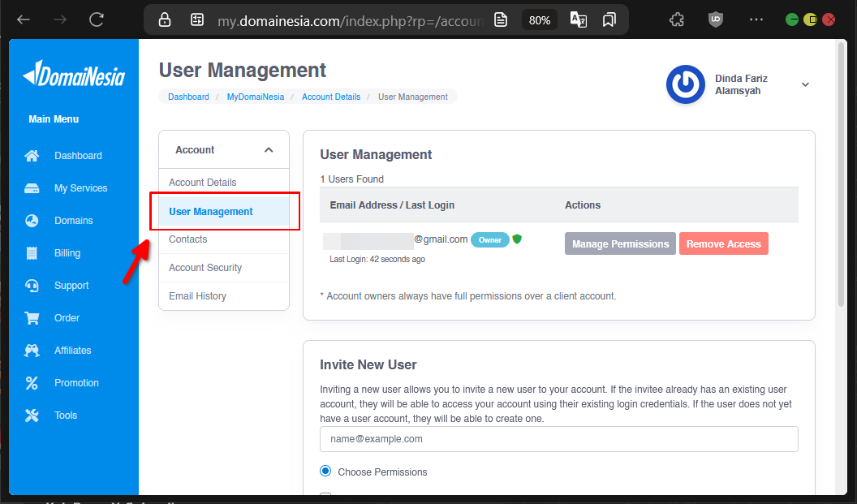
Task: Click the green window minimize button
Action: click(x=792, y=19)
